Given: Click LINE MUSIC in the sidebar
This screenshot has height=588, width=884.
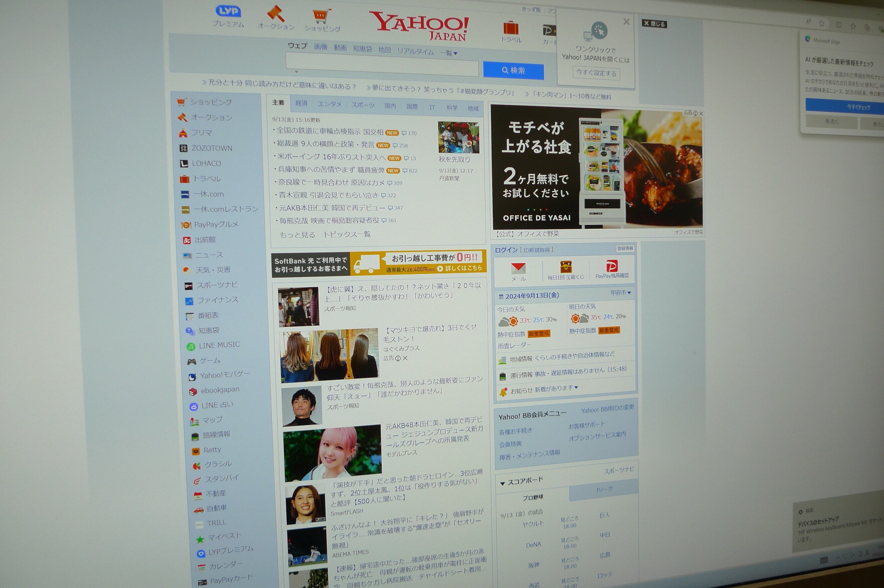Looking at the screenshot, I should click(x=219, y=345).
